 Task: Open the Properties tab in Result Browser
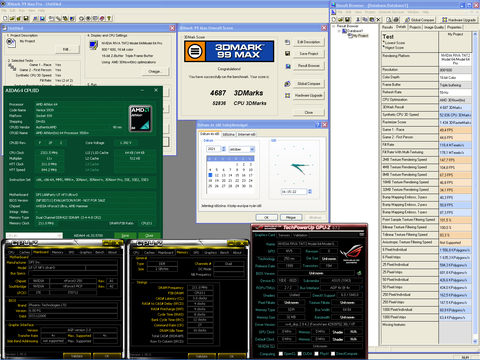point(454,27)
